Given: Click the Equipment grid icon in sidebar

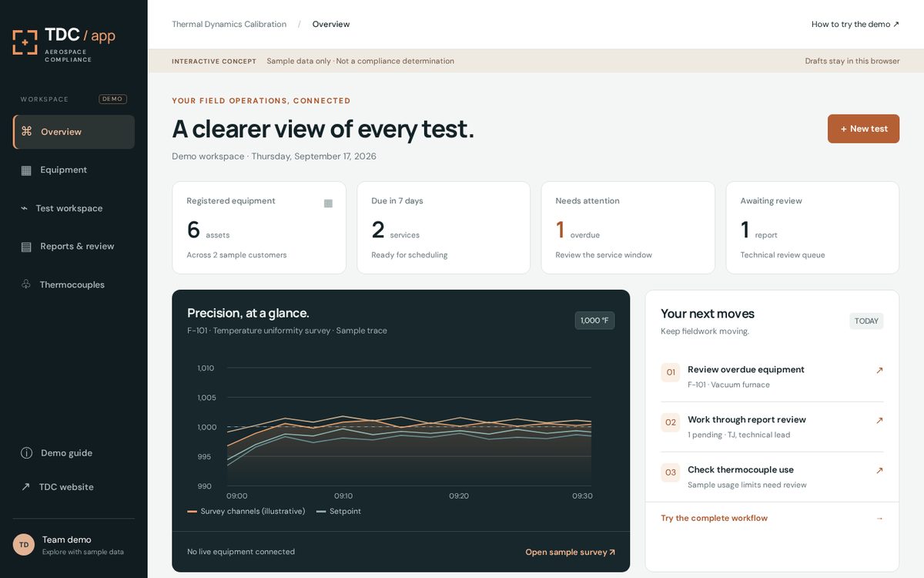Looking at the screenshot, I should pyautogui.click(x=26, y=170).
